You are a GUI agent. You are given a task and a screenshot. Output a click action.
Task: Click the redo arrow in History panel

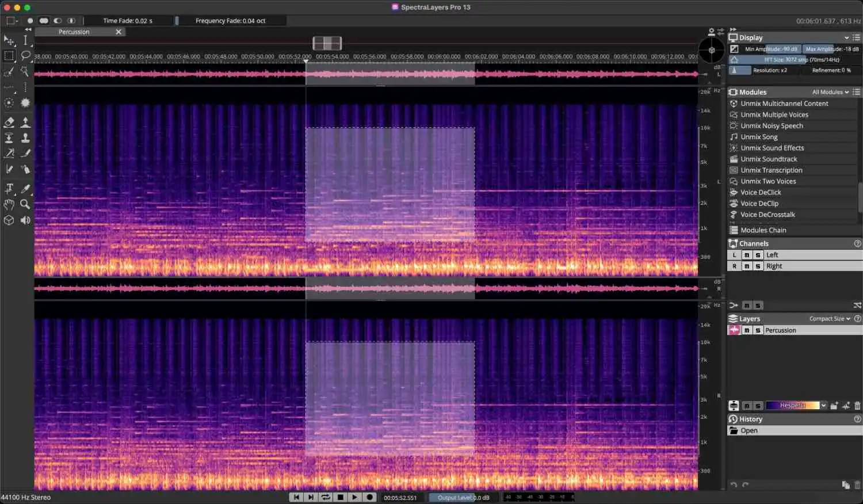[746, 485]
